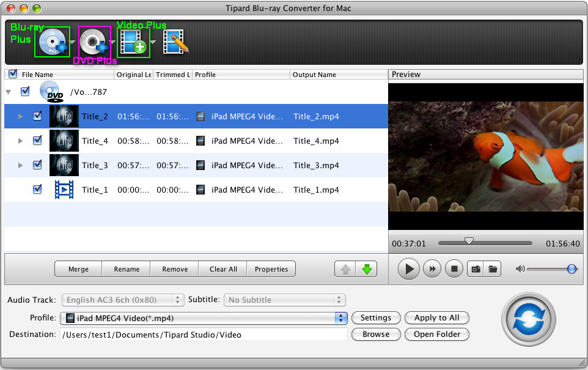Move item down with green arrow
Viewport: 588px width, 370px height.
pyautogui.click(x=366, y=269)
